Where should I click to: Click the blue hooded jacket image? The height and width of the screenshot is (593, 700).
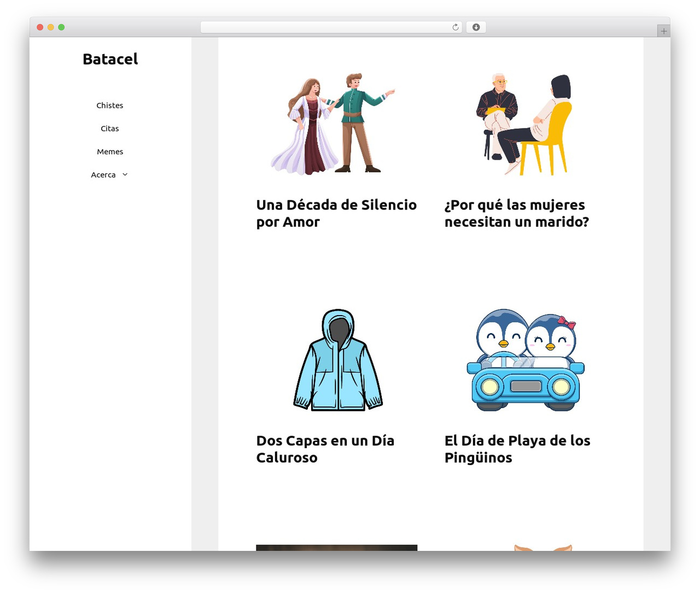[x=338, y=360]
